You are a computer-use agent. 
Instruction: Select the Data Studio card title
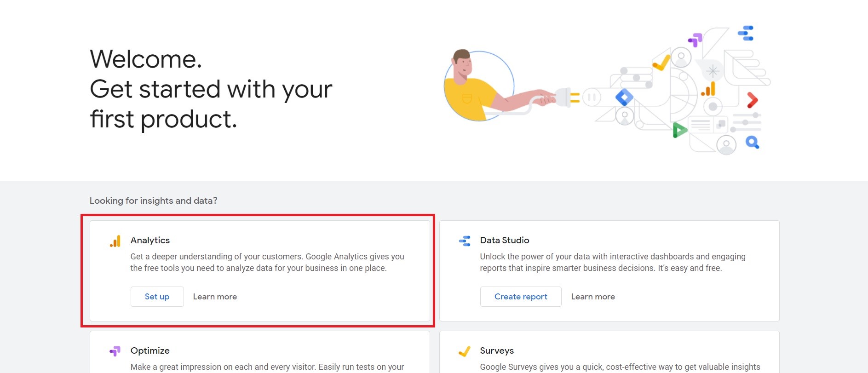[505, 240]
